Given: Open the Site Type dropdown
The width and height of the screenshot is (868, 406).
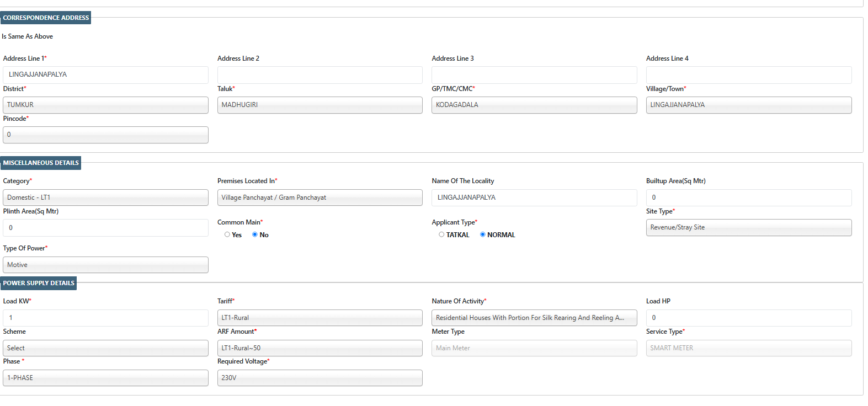Looking at the screenshot, I should (748, 227).
